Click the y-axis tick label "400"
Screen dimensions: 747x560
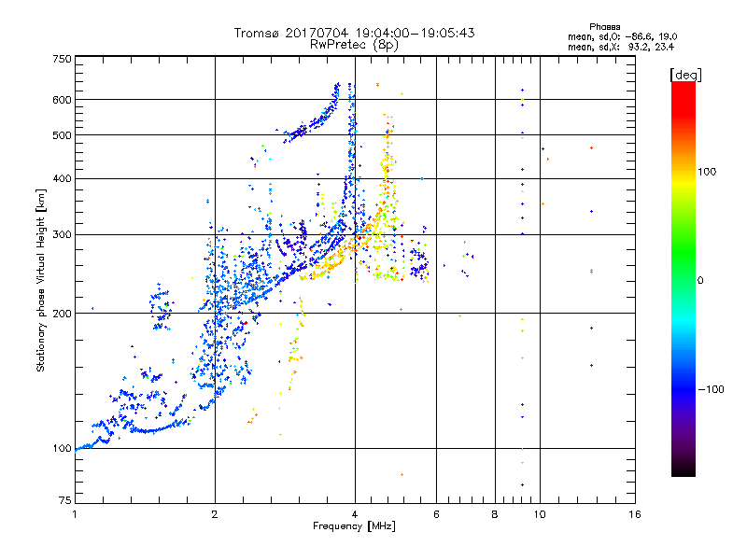(63, 179)
